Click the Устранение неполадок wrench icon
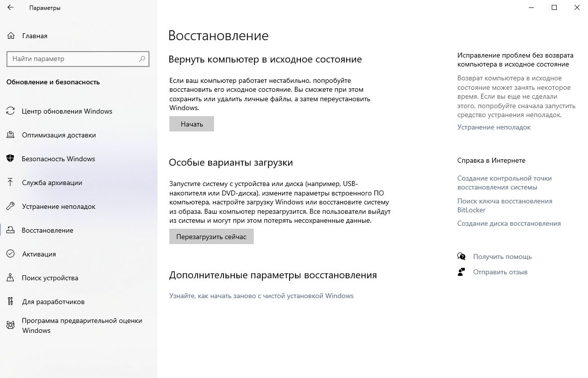 pos(10,206)
